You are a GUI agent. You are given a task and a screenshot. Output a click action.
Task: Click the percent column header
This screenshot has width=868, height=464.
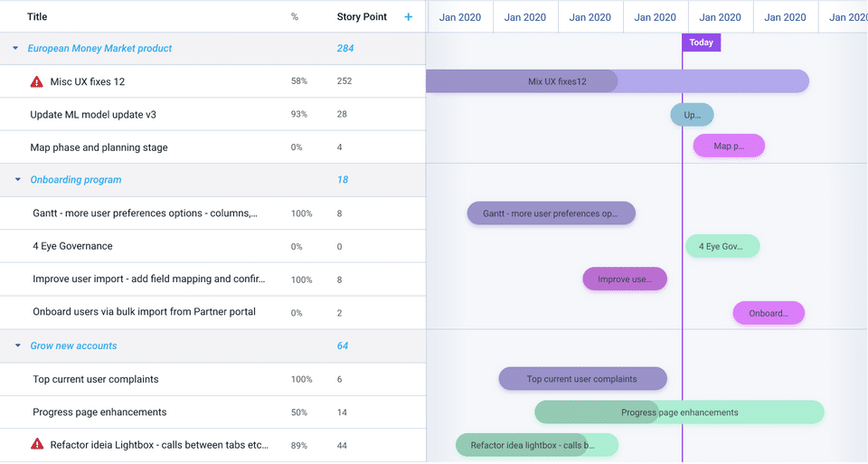(x=295, y=16)
